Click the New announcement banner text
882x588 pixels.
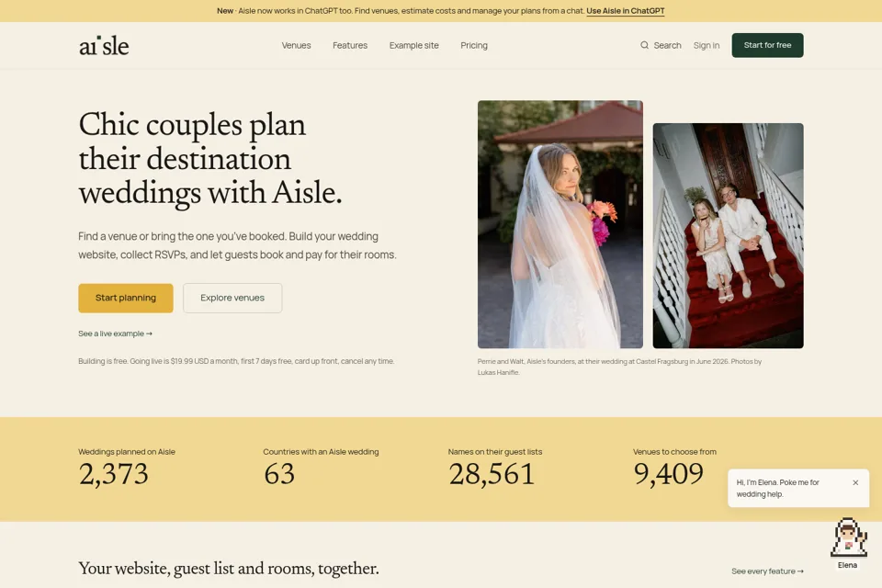click(401, 11)
